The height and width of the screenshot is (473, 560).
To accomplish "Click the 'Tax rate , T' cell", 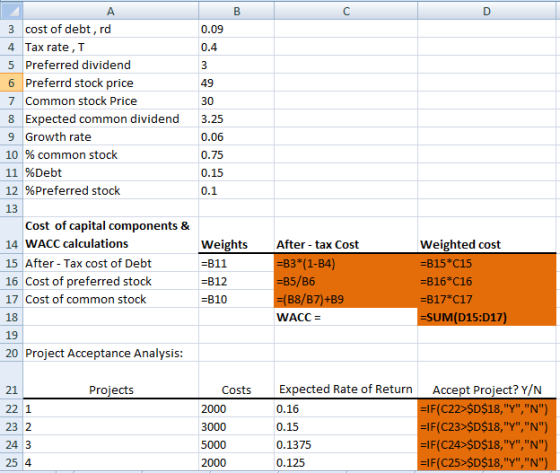I will pyautogui.click(x=111, y=47).
